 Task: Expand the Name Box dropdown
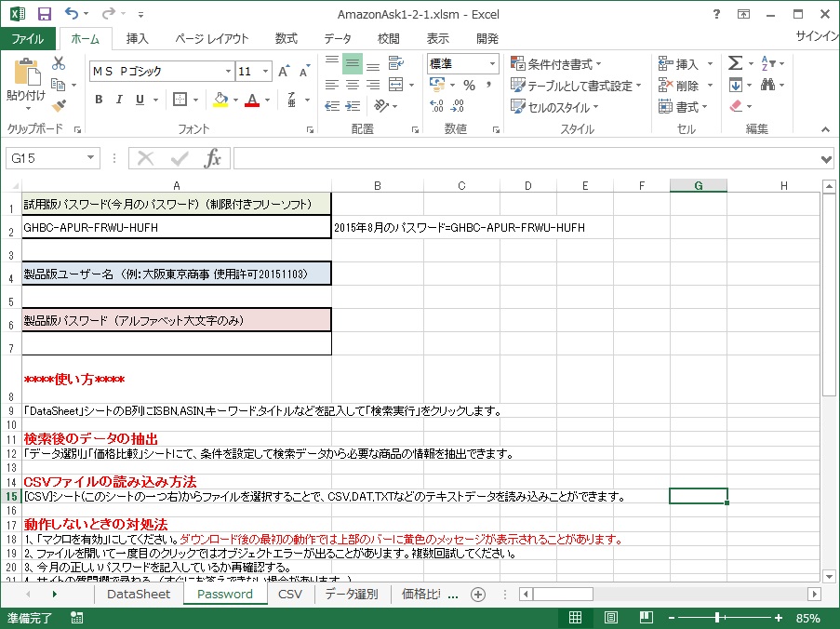90,158
